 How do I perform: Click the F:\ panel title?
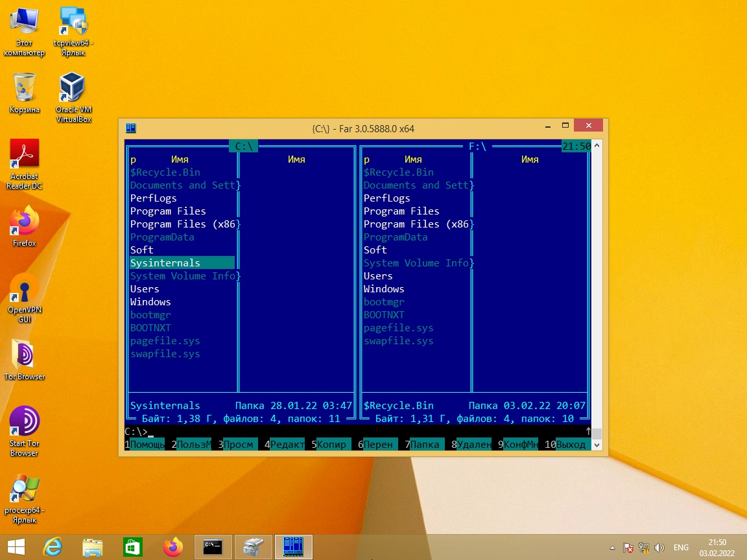click(477, 146)
